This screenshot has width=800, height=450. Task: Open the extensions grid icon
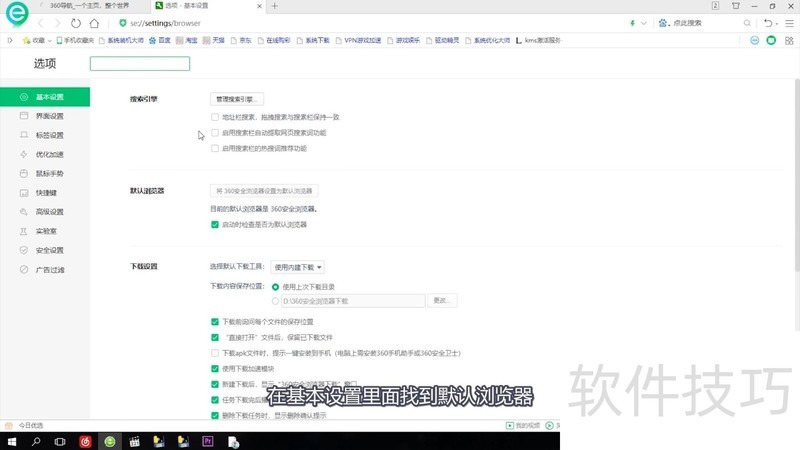click(x=789, y=40)
